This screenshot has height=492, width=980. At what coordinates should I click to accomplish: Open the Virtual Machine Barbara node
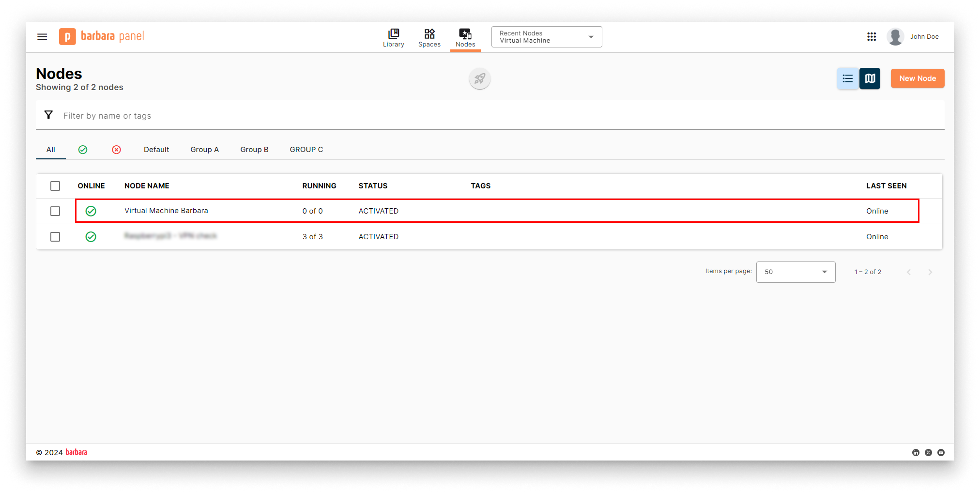166,211
